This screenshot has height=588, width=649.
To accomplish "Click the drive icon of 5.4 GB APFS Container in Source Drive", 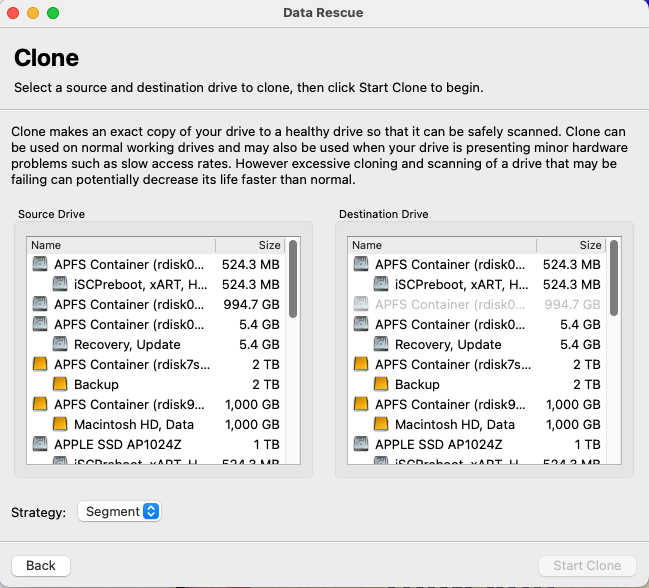I will click(x=40, y=324).
